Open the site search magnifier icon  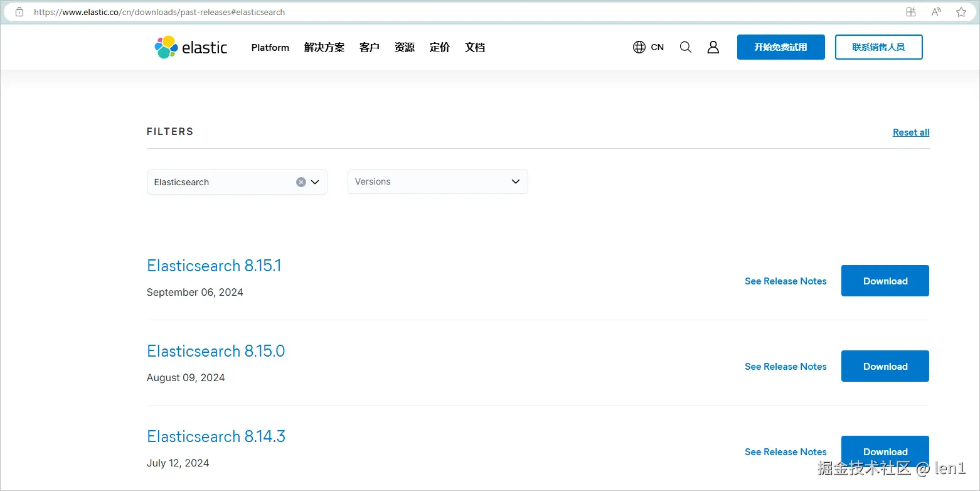click(x=686, y=47)
